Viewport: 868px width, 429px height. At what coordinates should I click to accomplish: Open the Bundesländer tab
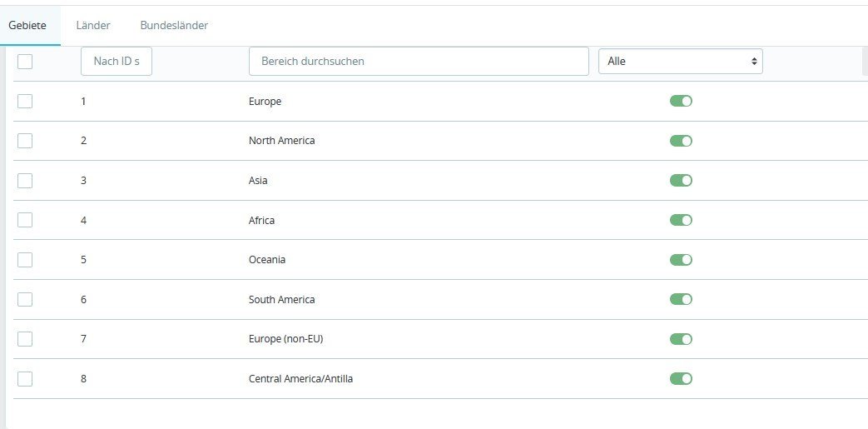click(x=174, y=26)
